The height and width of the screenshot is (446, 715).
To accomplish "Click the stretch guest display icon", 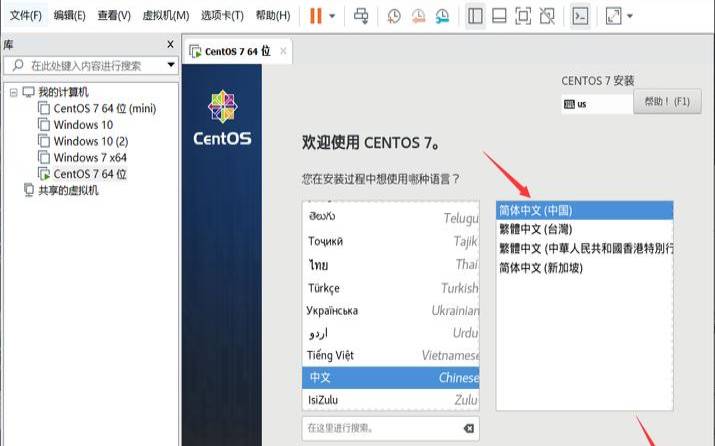I will coord(613,16).
